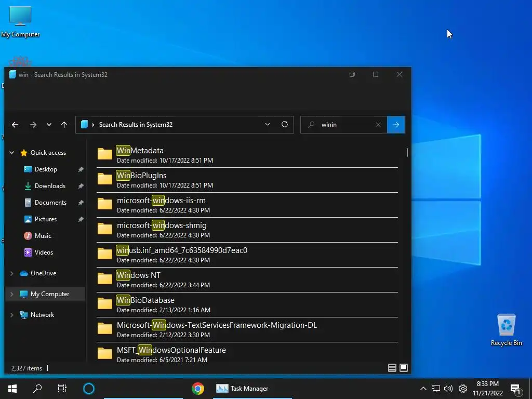Clear the search box text
This screenshot has width=532, height=399.
click(x=378, y=125)
